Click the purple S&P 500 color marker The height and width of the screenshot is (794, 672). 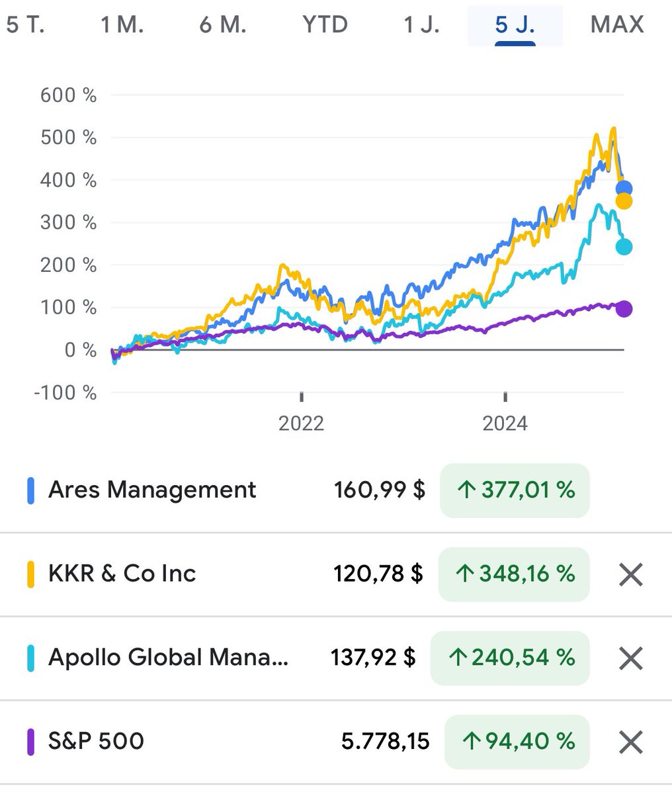30,742
